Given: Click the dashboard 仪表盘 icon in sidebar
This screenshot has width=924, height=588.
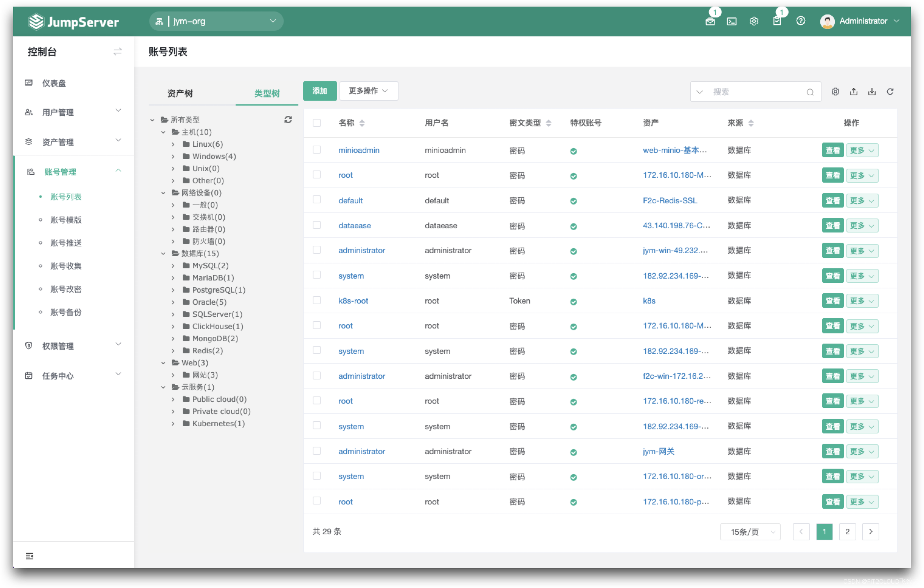Looking at the screenshot, I should point(29,83).
